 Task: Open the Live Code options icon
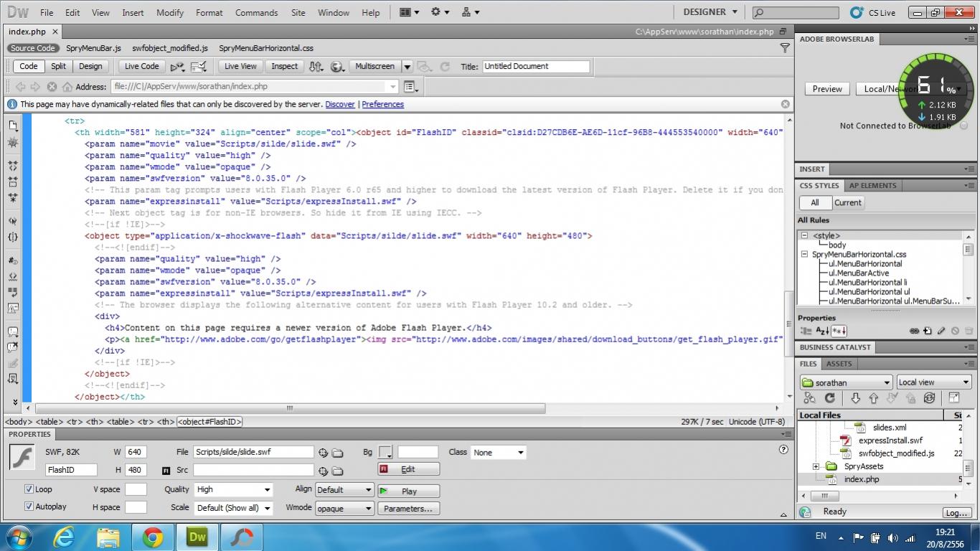pyautogui.click(x=177, y=67)
